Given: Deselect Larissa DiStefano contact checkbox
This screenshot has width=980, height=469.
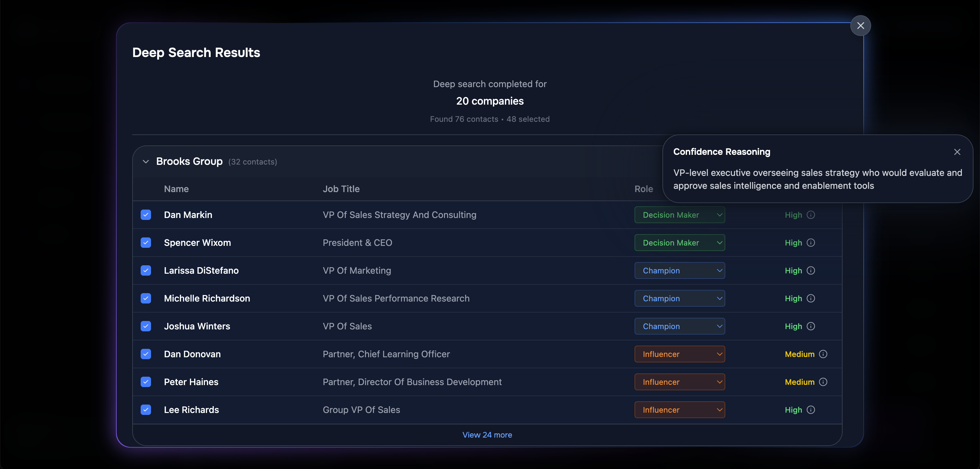Looking at the screenshot, I should coord(146,270).
